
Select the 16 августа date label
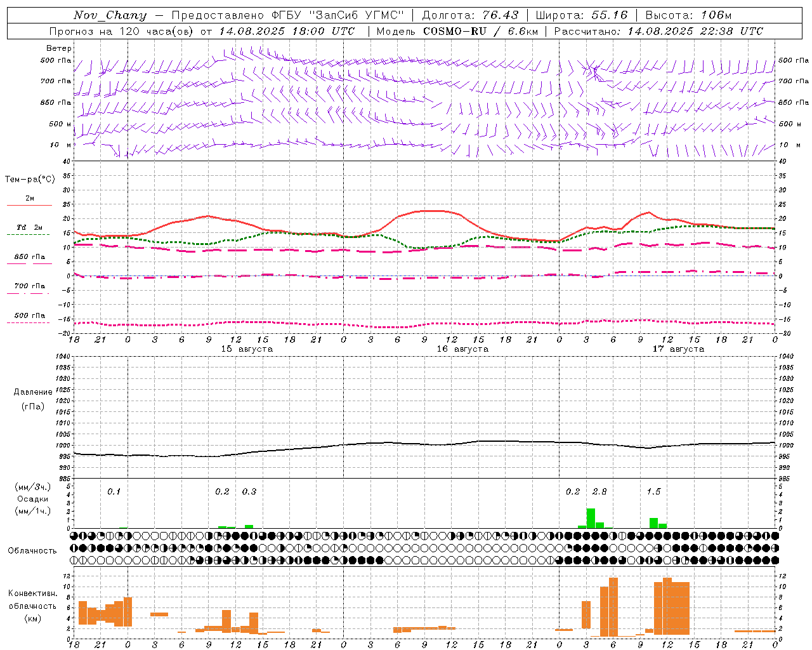click(x=462, y=349)
